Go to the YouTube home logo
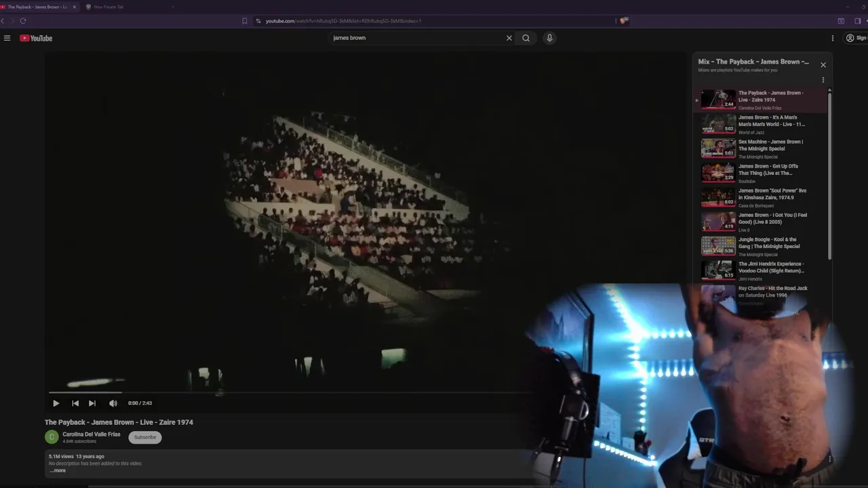 tap(36, 38)
